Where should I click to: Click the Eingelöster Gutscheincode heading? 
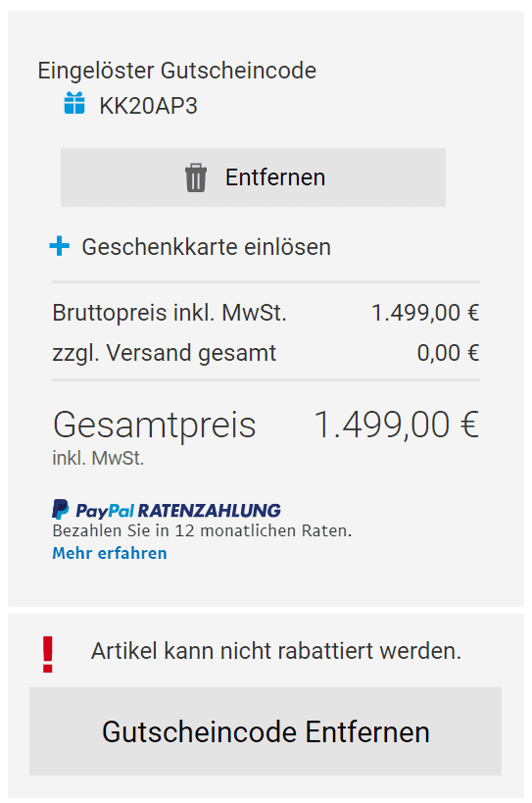click(177, 71)
